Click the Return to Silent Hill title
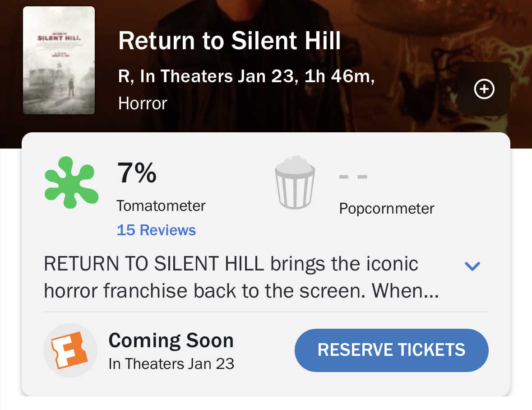 pyautogui.click(x=229, y=41)
